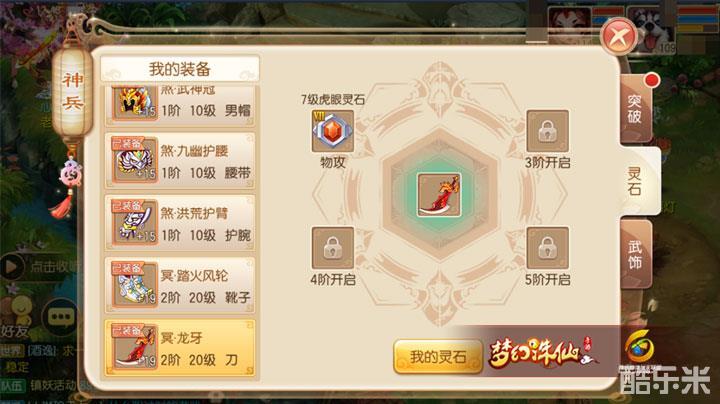Click the red-faced character avatar
720x404 pixels.
(x=570, y=24)
